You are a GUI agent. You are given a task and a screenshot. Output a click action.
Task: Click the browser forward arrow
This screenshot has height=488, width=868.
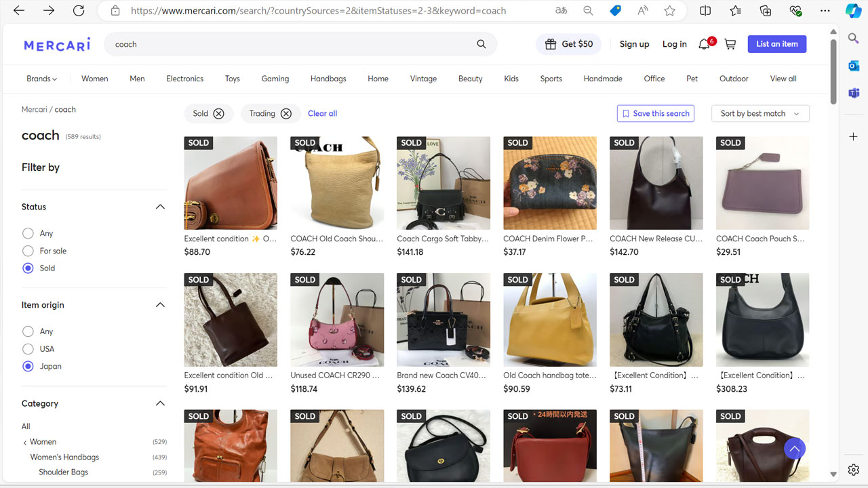click(49, 11)
